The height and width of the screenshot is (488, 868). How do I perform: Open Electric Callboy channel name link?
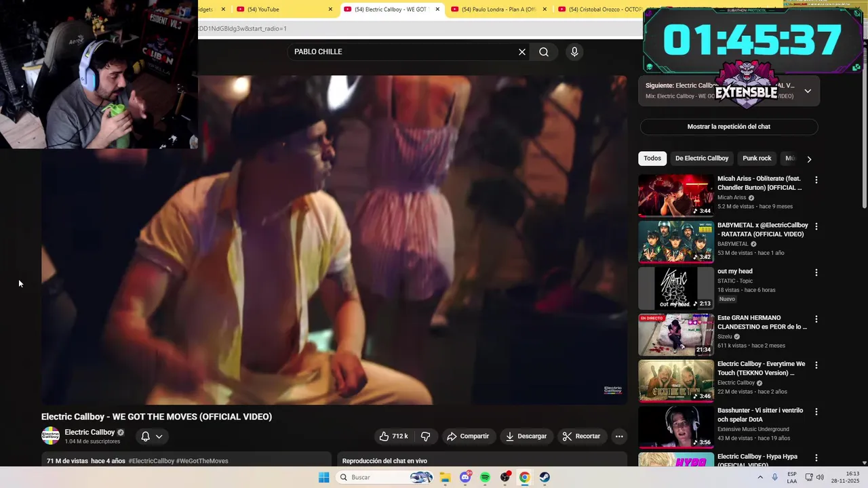(x=90, y=432)
